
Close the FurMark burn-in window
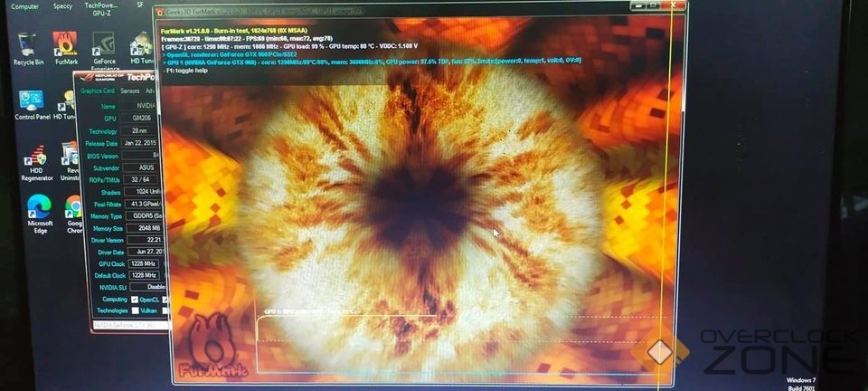pos(673,5)
